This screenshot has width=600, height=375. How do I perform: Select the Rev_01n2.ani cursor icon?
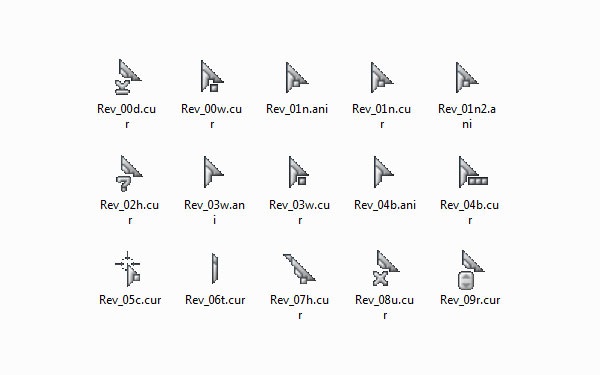tap(467, 78)
